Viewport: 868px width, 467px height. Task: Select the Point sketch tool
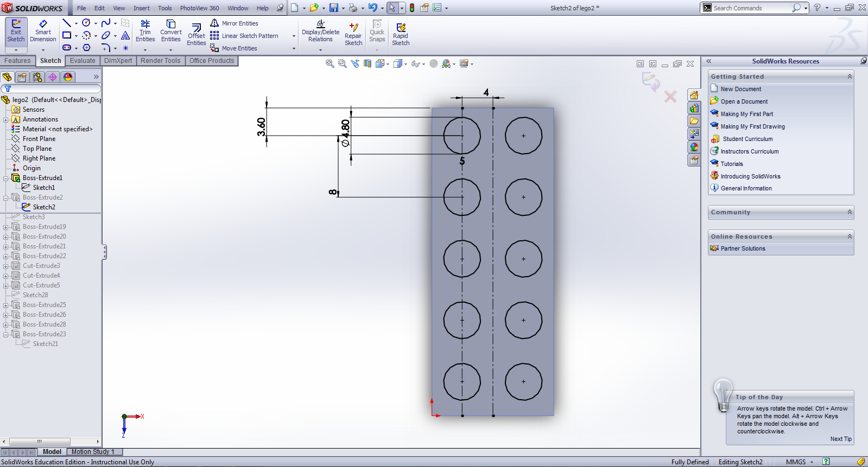point(125,48)
